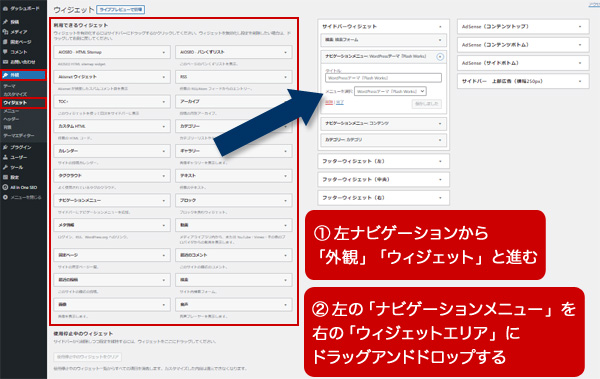The height and width of the screenshot is (379, 600).
Task: Expand the search form widget in sidebar area
Action: pos(440,40)
